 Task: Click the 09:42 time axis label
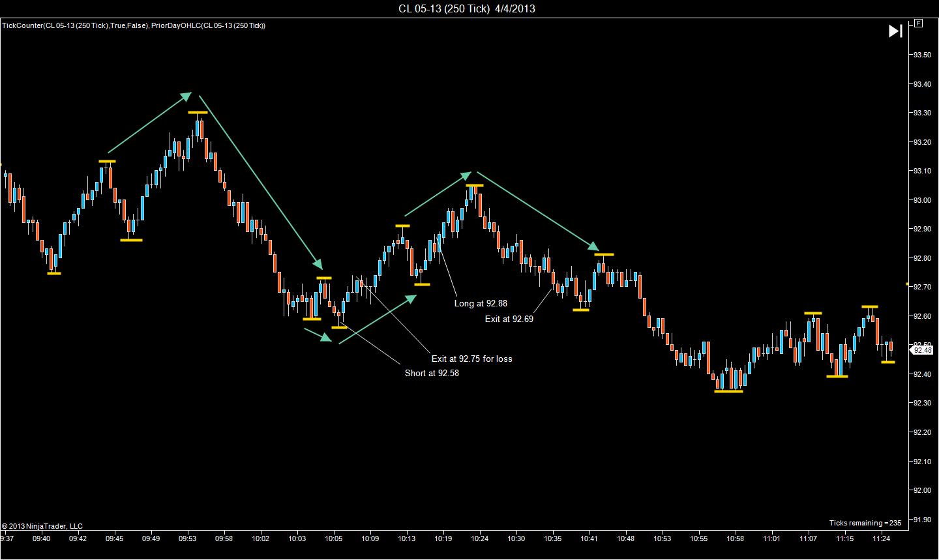coord(78,539)
